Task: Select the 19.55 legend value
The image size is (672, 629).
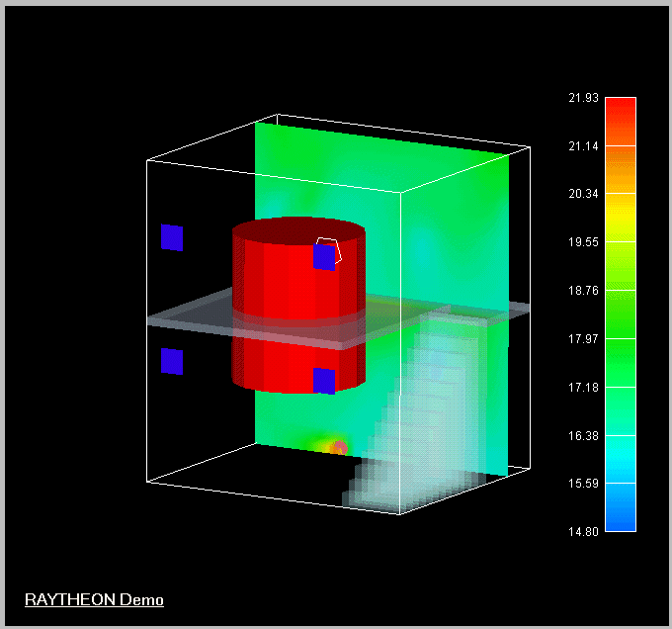Action: tap(583, 242)
